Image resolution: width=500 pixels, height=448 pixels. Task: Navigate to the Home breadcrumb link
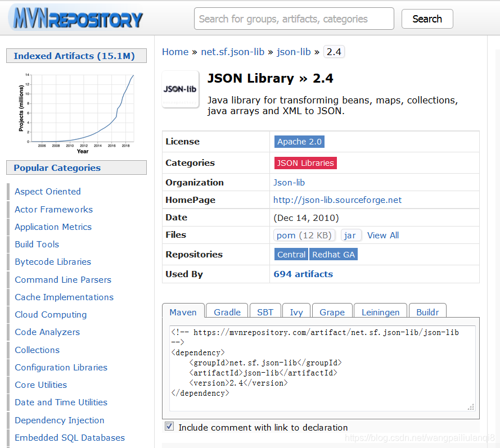pos(175,52)
